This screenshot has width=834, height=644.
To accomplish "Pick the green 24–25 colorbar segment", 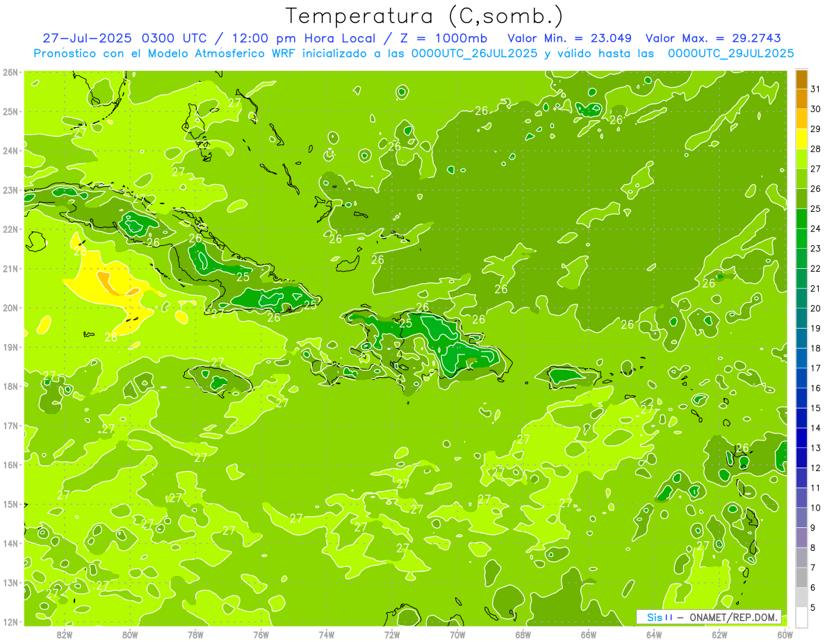I will [x=801, y=219].
